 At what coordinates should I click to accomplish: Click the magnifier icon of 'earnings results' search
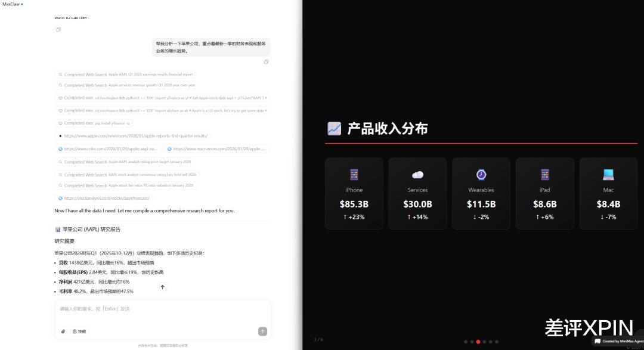60,75
